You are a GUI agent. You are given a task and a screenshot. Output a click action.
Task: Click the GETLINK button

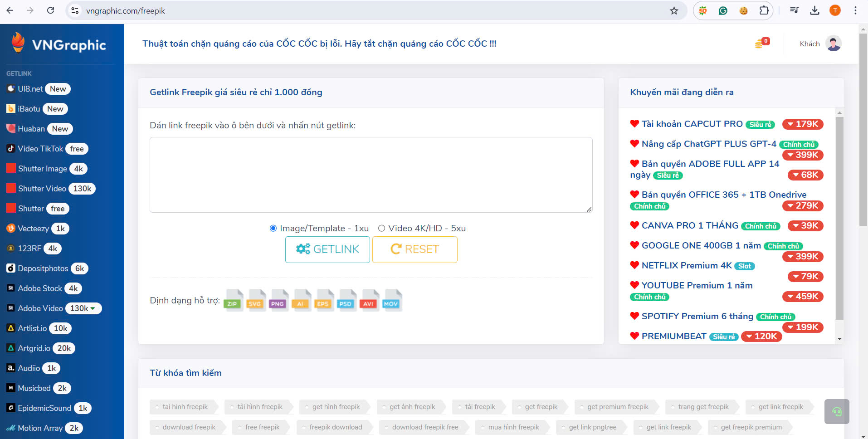point(327,249)
